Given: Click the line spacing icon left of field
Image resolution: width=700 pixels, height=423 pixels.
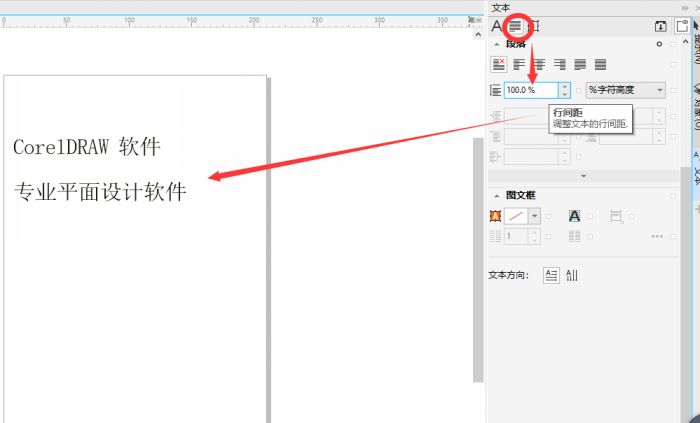Looking at the screenshot, I should [496, 90].
